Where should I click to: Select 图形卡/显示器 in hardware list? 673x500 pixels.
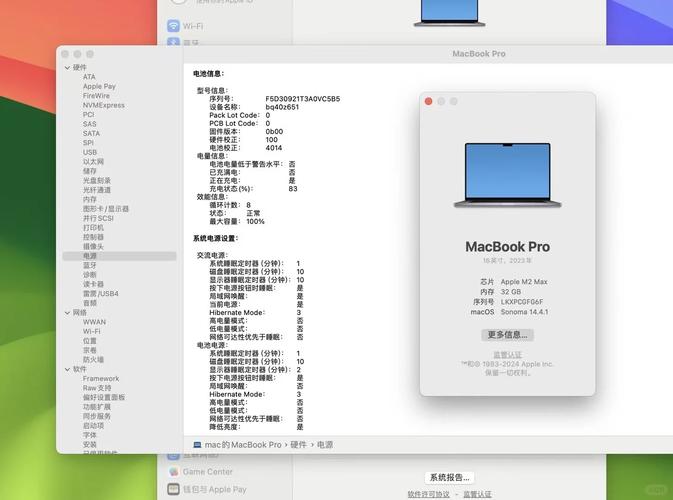106,209
